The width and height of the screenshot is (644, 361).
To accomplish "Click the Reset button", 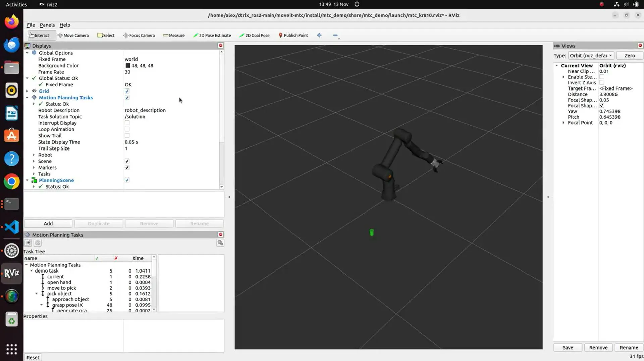I will [33, 357].
